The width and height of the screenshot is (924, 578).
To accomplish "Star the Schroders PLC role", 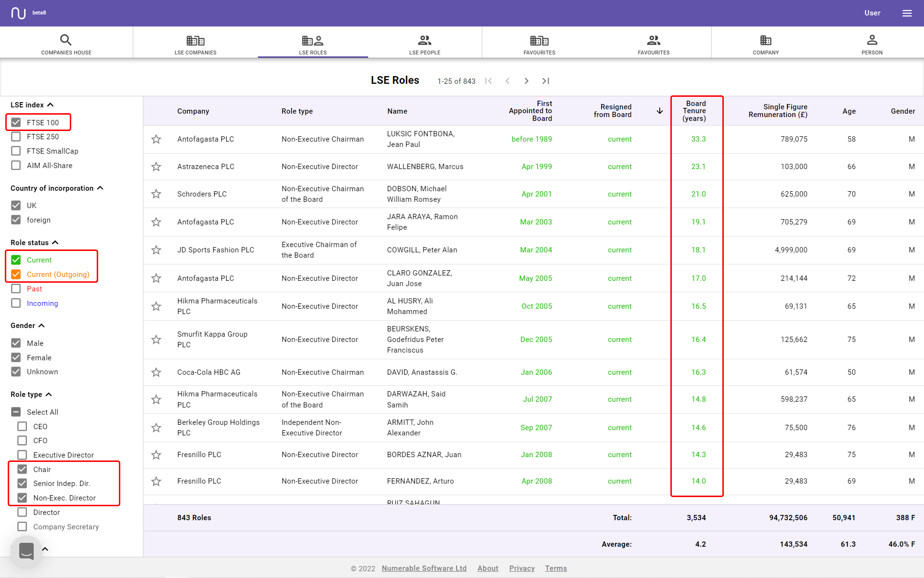I will (x=156, y=194).
